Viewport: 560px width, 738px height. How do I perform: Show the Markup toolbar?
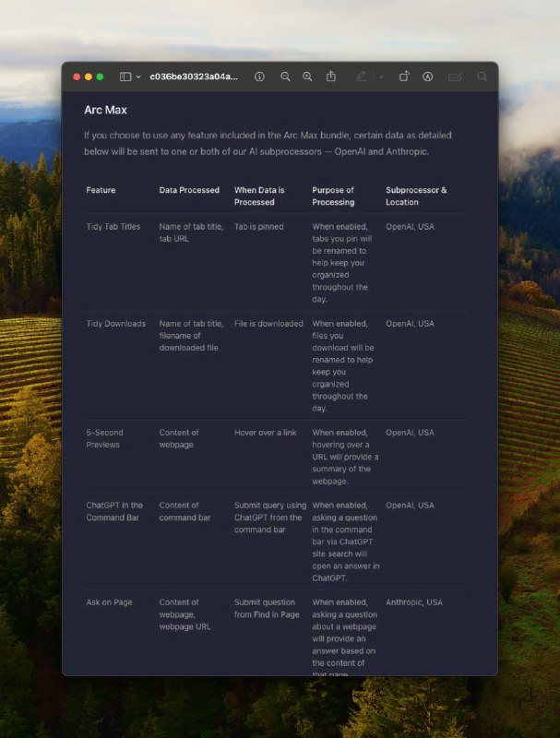[x=428, y=77]
